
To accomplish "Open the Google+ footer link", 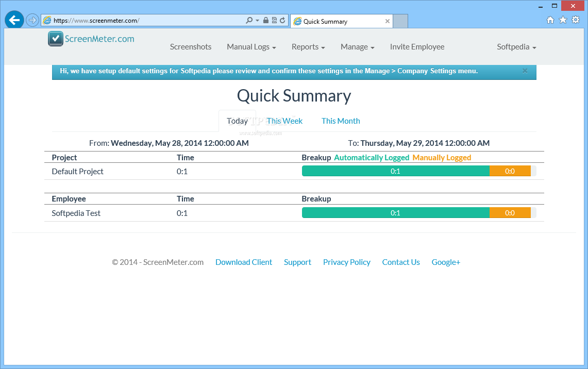I will tap(446, 262).
